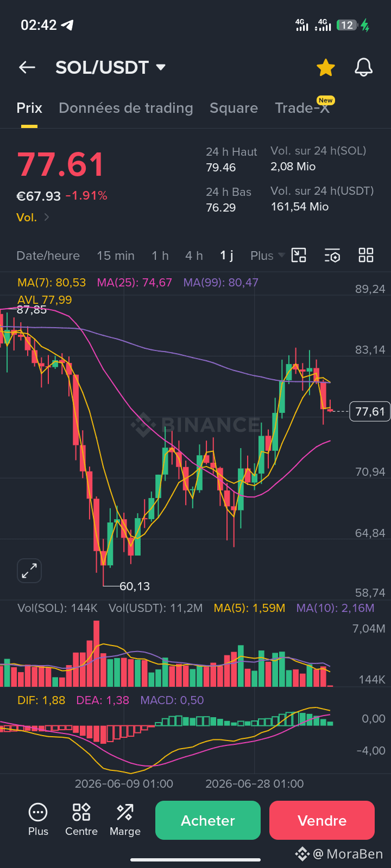Tap the Acheter buy button
391x868 pixels.
tap(208, 820)
